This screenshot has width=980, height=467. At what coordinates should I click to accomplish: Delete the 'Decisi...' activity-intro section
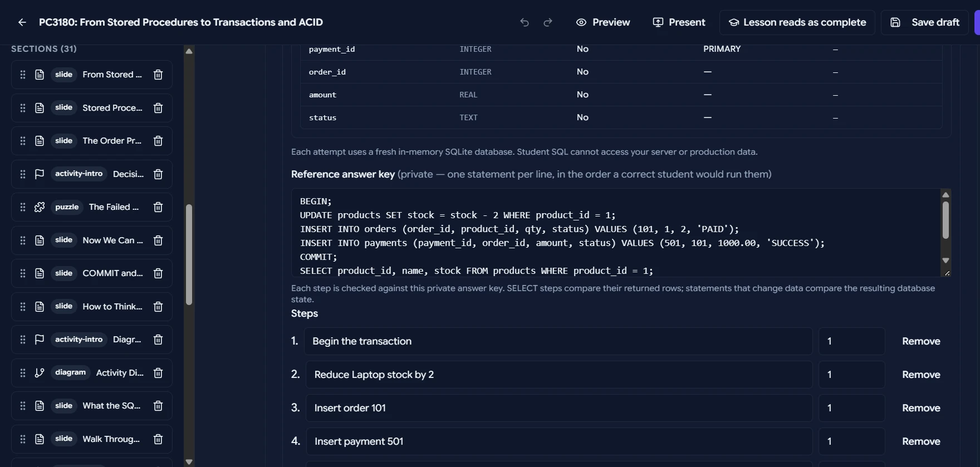click(x=158, y=174)
